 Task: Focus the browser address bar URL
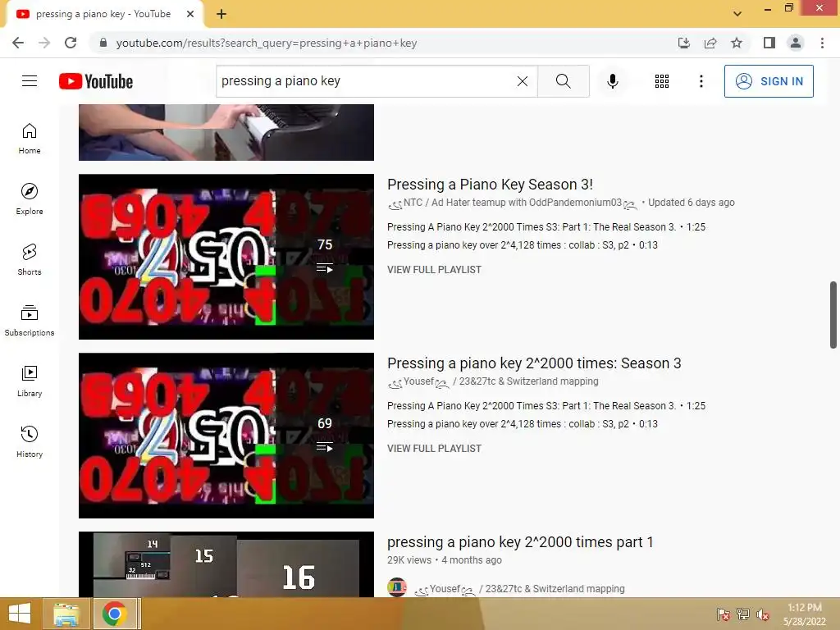pos(267,43)
